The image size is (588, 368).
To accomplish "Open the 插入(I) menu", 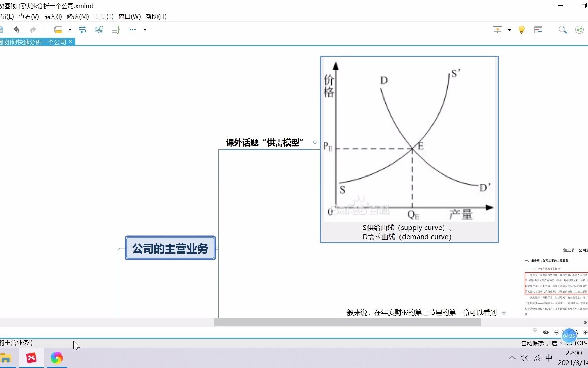I will click(53, 16).
